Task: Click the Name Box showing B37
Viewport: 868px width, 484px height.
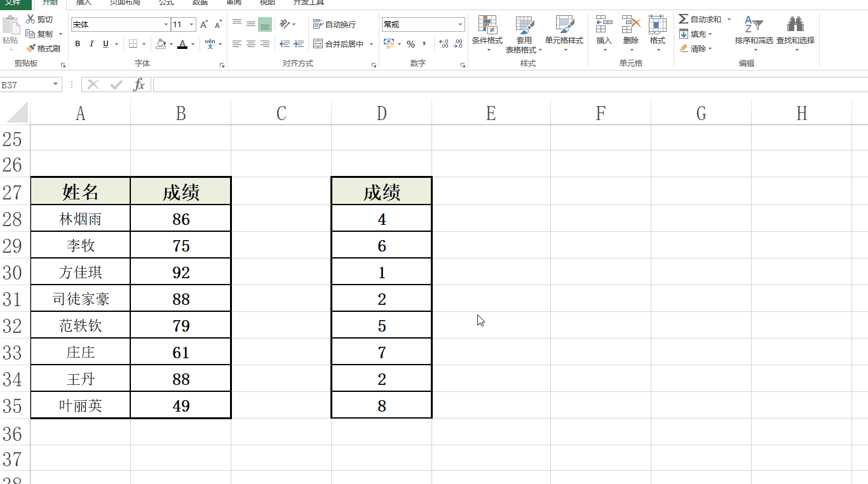Action: tap(25, 84)
